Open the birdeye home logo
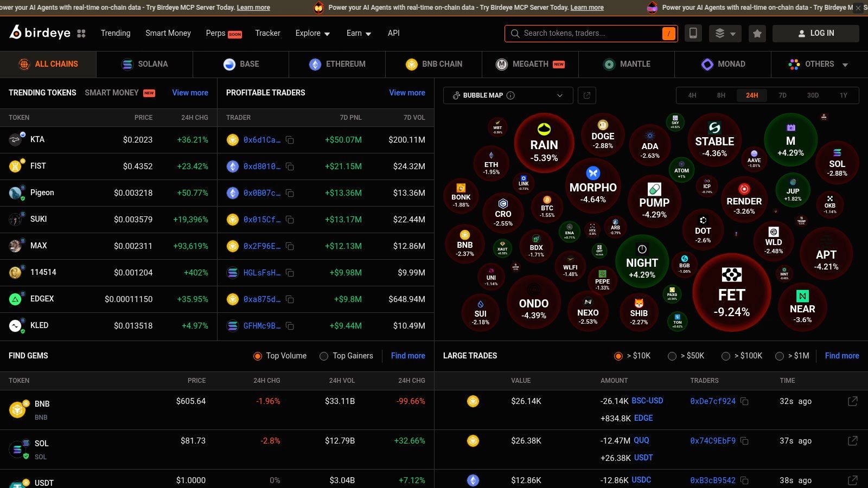The height and width of the screenshot is (488, 868). coord(40,33)
